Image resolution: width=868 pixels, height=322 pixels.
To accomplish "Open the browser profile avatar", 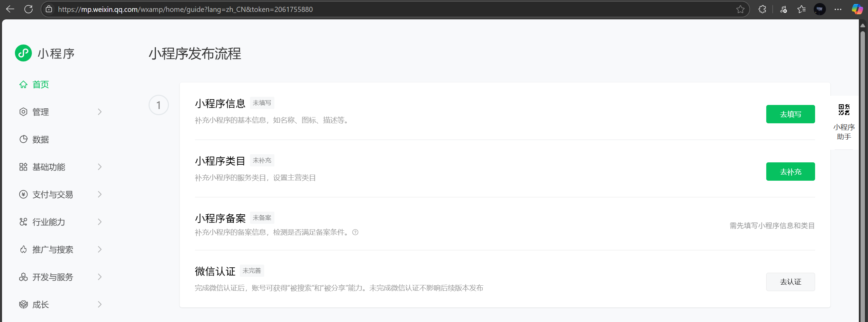I will [819, 9].
